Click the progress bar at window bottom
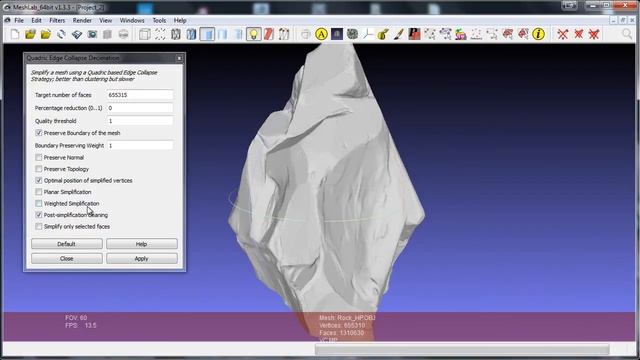640x360 pixels. click(x=462, y=349)
